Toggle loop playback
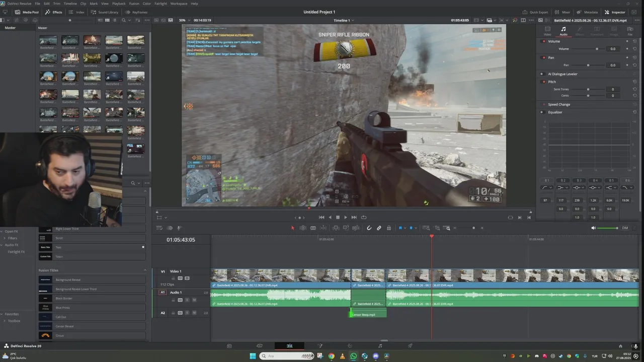 [364, 217]
